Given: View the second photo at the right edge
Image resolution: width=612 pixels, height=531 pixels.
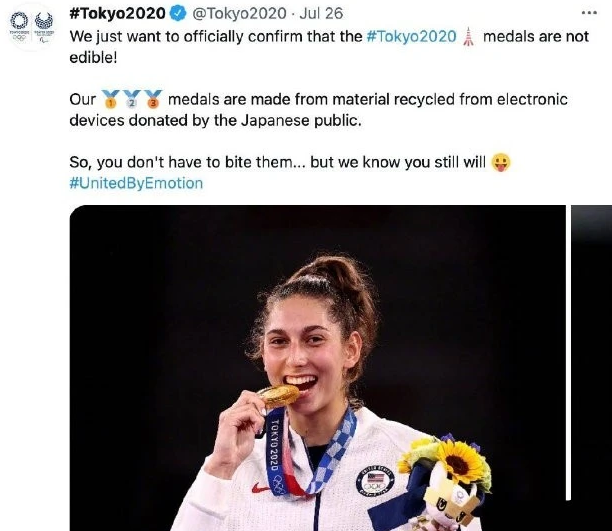Looking at the screenshot, I should [x=592, y=368].
